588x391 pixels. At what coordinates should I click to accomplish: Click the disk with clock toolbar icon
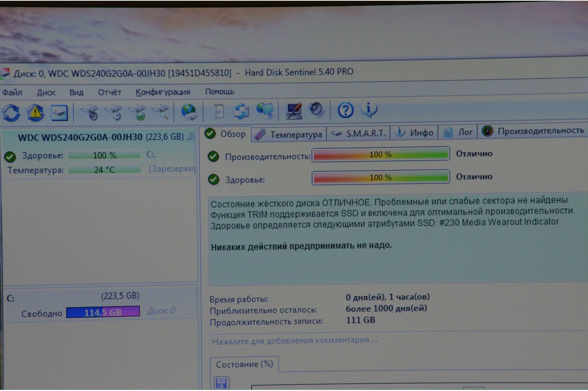(114, 113)
